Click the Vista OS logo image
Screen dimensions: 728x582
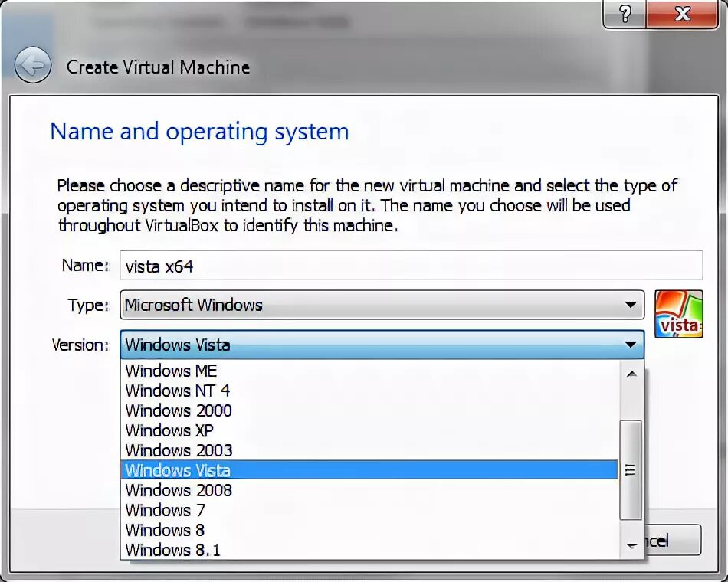pyautogui.click(x=679, y=314)
